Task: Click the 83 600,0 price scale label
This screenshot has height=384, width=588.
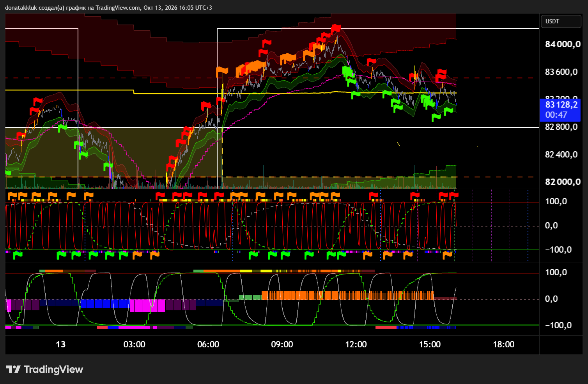Action: coord(561,72)
